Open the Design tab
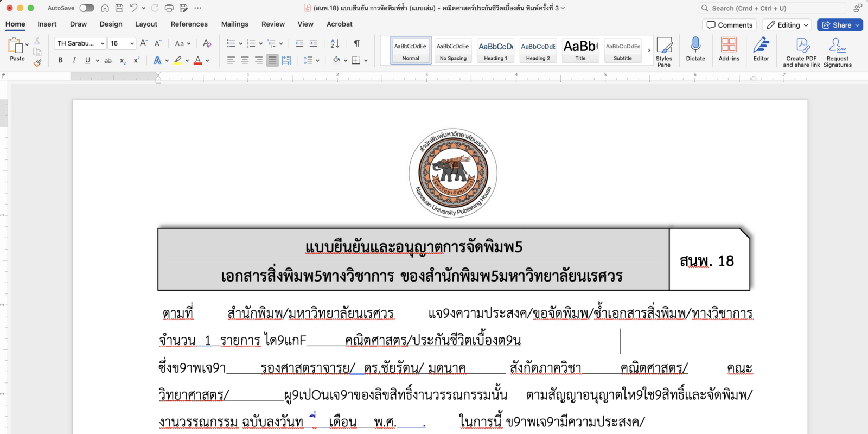 point(111,24)
